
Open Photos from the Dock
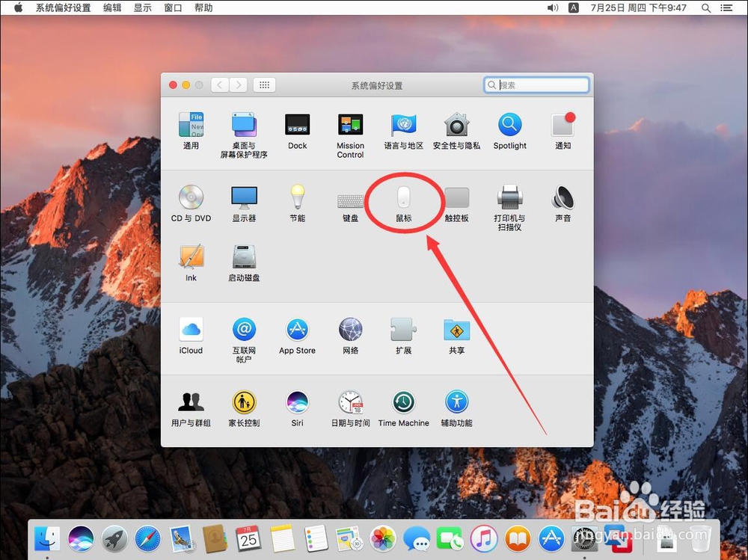[x=383, y=538]
